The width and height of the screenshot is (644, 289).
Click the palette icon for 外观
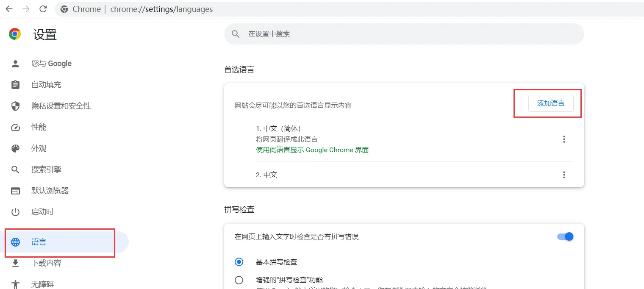coord(16,148)
